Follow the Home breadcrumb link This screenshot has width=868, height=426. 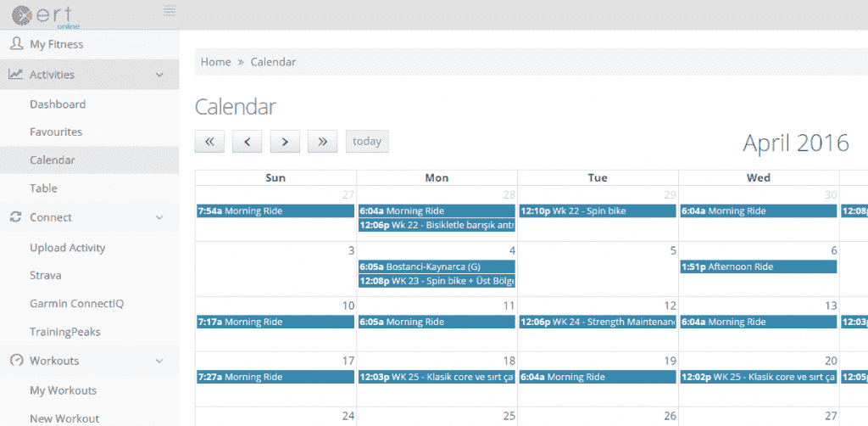point(215,62)
